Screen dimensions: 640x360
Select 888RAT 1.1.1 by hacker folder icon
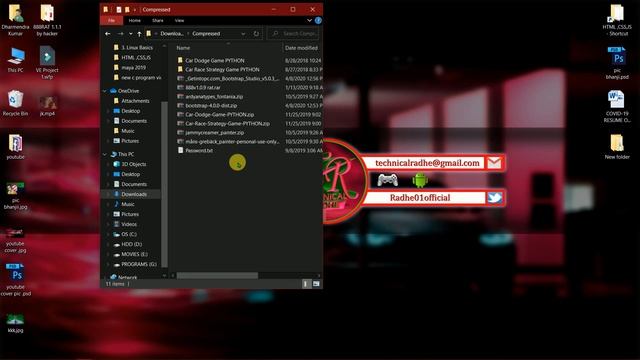[x=47, y=20]
